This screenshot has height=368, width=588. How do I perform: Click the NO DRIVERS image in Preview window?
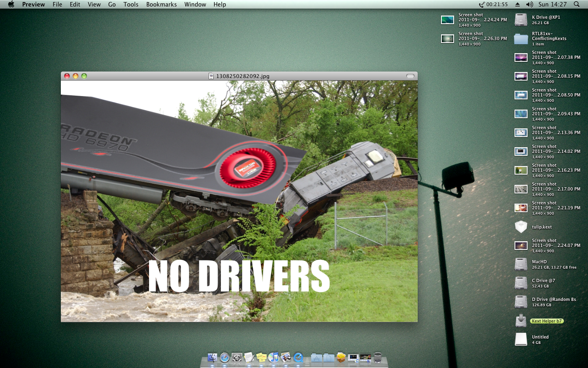tap(239, 201)
